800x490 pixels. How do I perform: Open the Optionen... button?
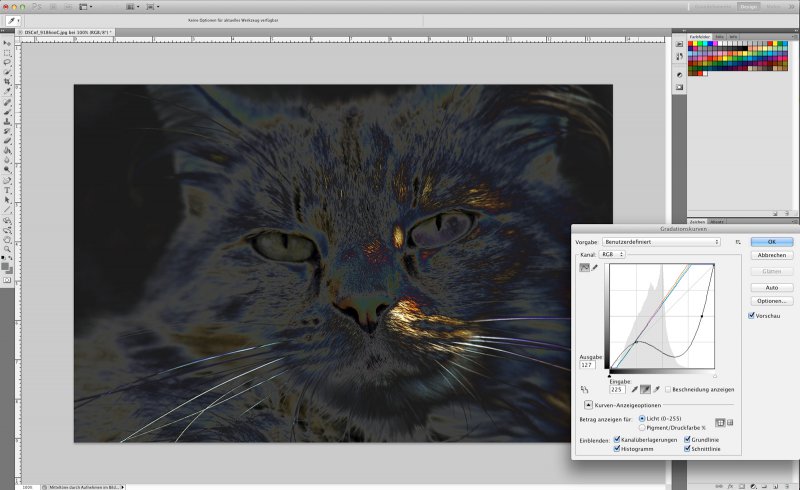[772, 301]
